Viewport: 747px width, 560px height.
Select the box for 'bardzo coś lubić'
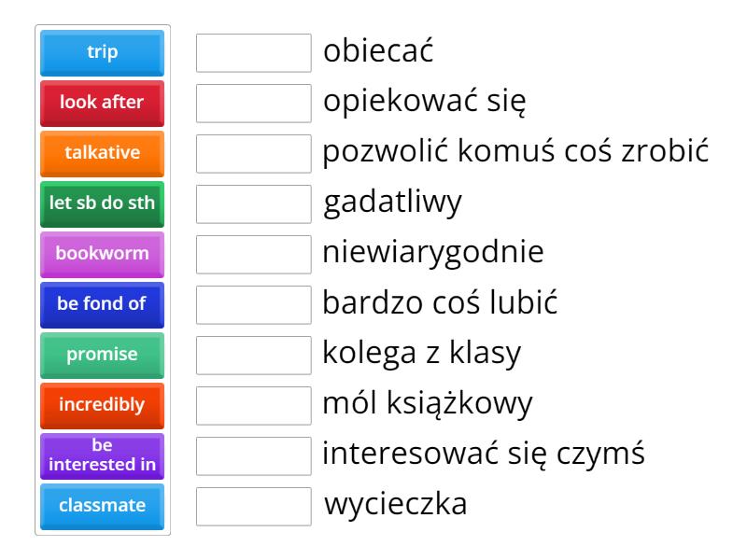click(x=254, y=305)
